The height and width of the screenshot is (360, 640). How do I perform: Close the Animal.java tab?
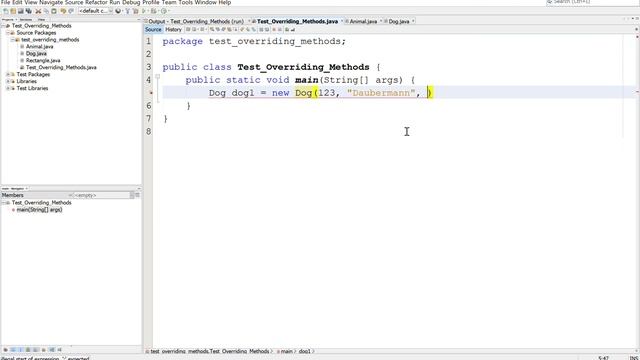pyautogui.click(x=381, y=21)
